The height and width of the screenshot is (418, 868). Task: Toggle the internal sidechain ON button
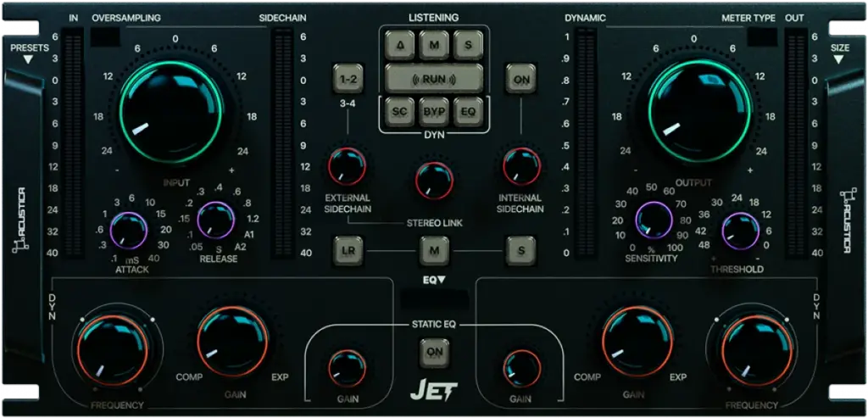521,79
